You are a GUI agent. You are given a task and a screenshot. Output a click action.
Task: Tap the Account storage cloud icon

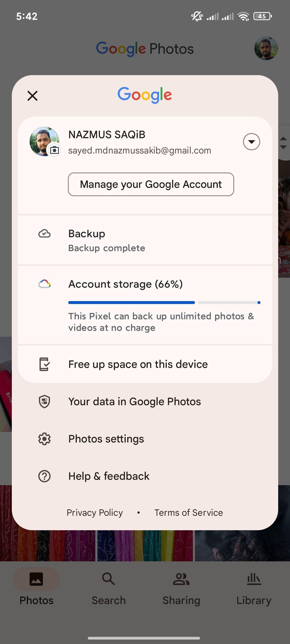[x=44, y=284]
